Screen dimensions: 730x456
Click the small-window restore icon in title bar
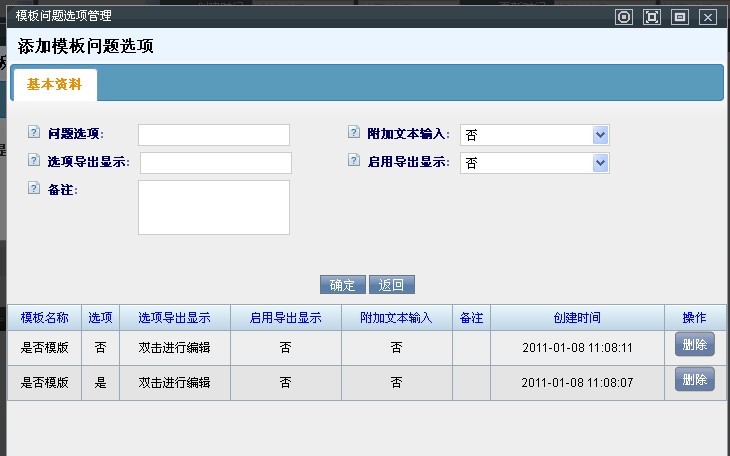click(x=680, y=17)
